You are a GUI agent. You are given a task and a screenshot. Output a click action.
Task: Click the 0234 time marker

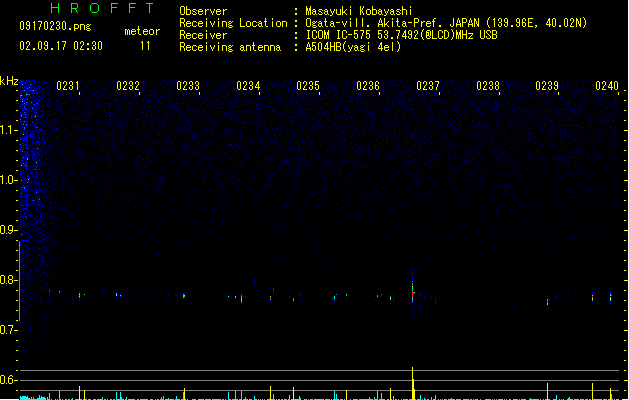click(x=248, y=86)
